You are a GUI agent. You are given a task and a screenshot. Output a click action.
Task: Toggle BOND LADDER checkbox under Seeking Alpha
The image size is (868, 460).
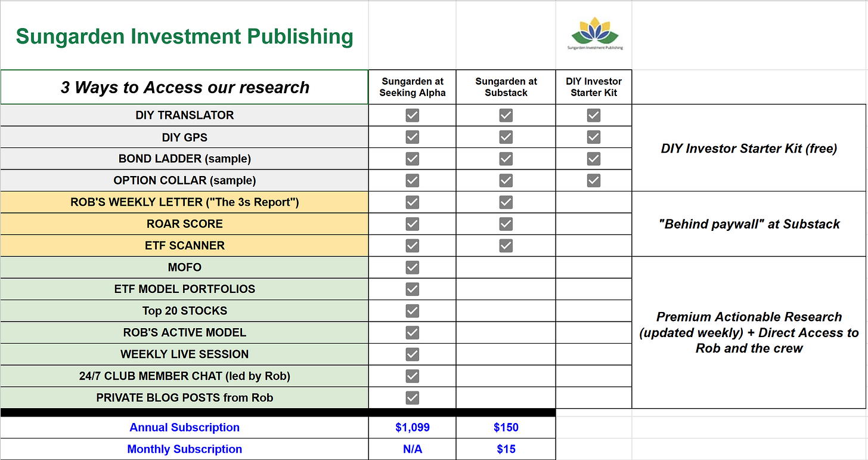(412, 159)
